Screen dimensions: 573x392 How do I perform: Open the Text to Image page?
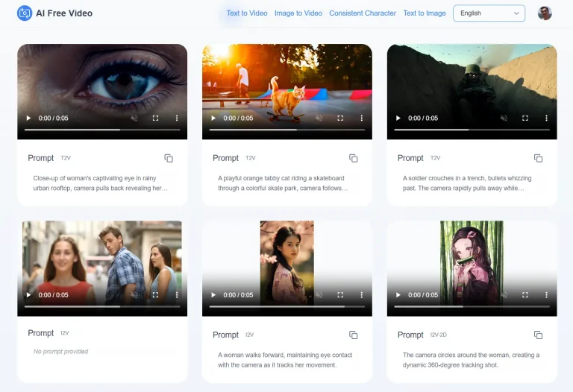[x=425, y=13]
